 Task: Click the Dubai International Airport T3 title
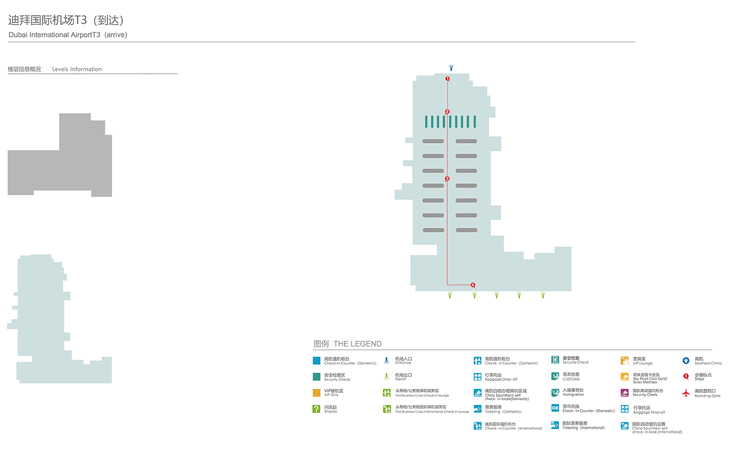[67, 20]
